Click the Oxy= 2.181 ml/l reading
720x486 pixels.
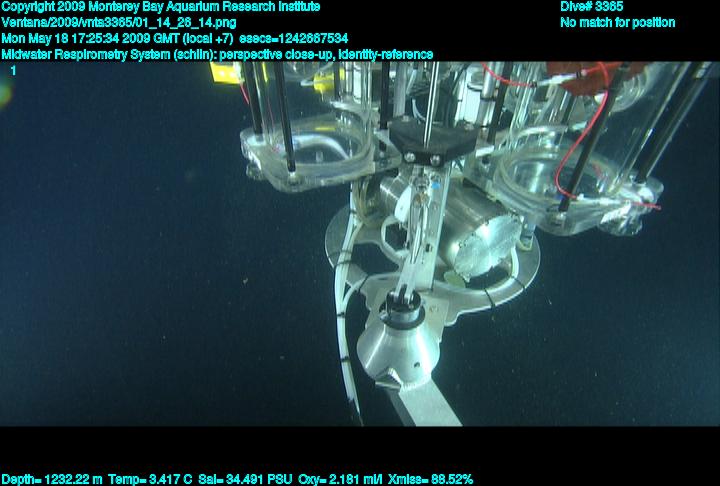(340, 480)
